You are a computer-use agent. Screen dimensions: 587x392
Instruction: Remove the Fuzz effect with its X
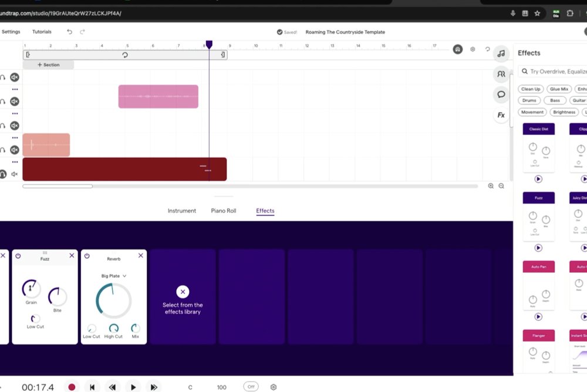72,255
